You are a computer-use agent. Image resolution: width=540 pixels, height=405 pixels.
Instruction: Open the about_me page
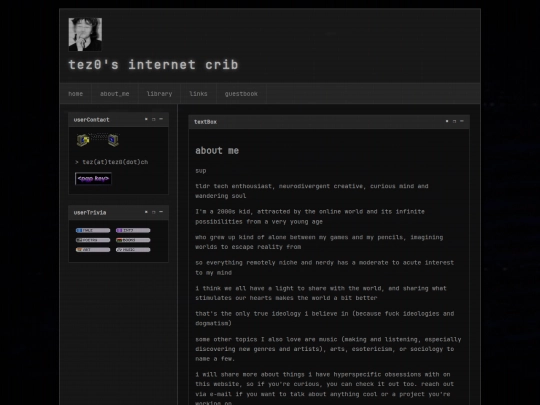coord(115,94)
